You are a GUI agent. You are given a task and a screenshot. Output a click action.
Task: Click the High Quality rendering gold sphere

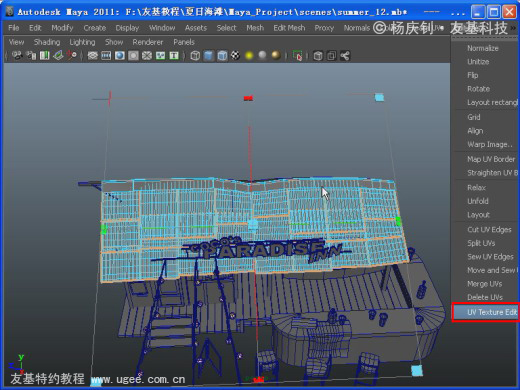276,55
